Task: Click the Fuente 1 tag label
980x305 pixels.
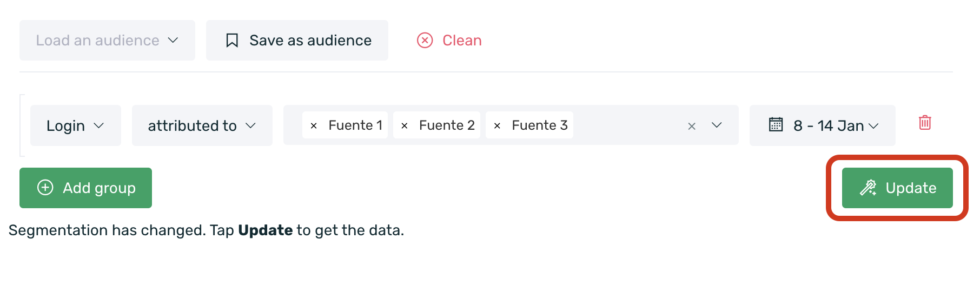Action: [x=355, y=125]
